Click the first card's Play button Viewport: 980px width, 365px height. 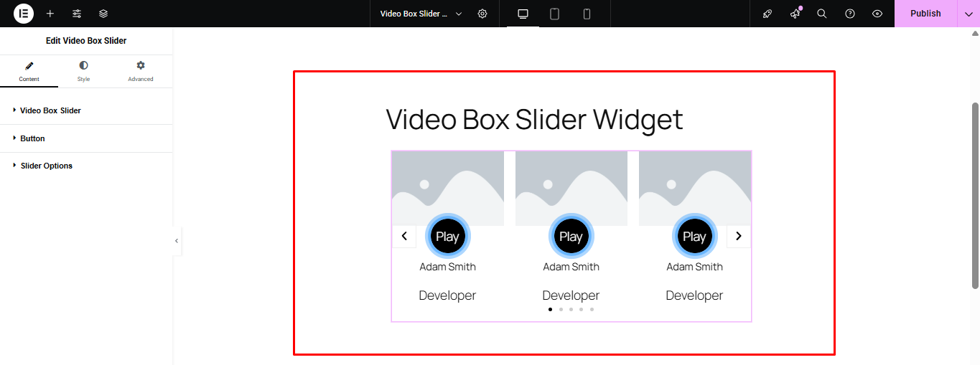pos(447,237)
